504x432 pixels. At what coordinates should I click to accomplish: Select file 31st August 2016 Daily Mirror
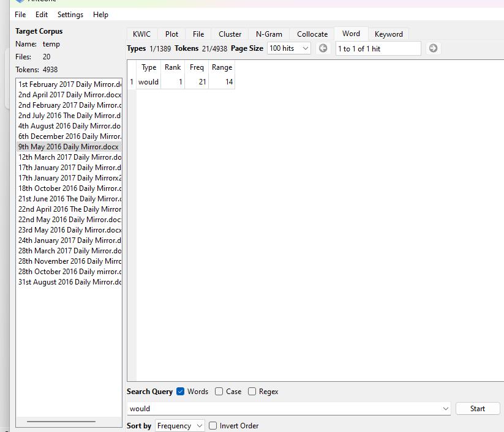click(x=69, y=282)
